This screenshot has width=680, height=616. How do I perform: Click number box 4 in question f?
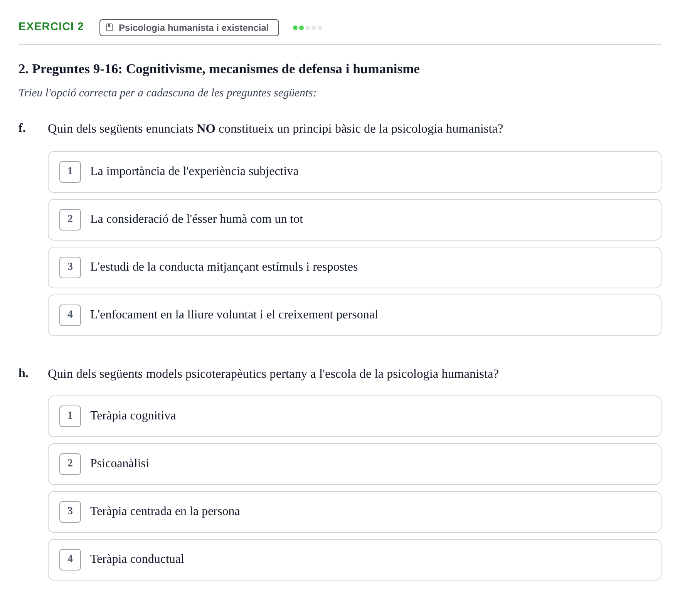[x=70, y=315]
